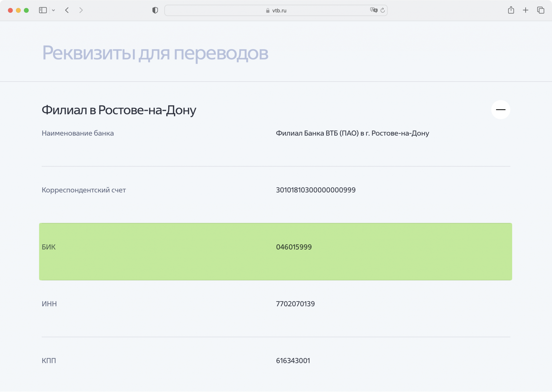Show the tab overview
552x392 pixels.
tap(540, 10)
